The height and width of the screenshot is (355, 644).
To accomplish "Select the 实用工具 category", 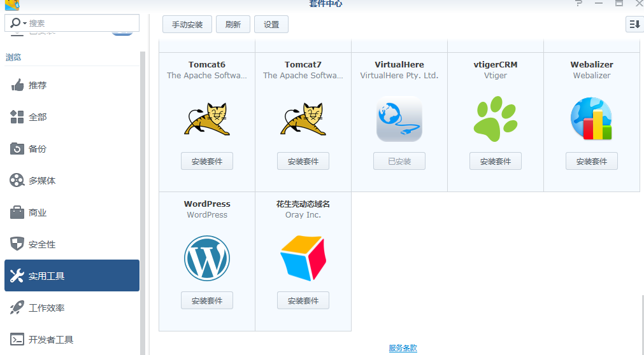I will point(72,275).
